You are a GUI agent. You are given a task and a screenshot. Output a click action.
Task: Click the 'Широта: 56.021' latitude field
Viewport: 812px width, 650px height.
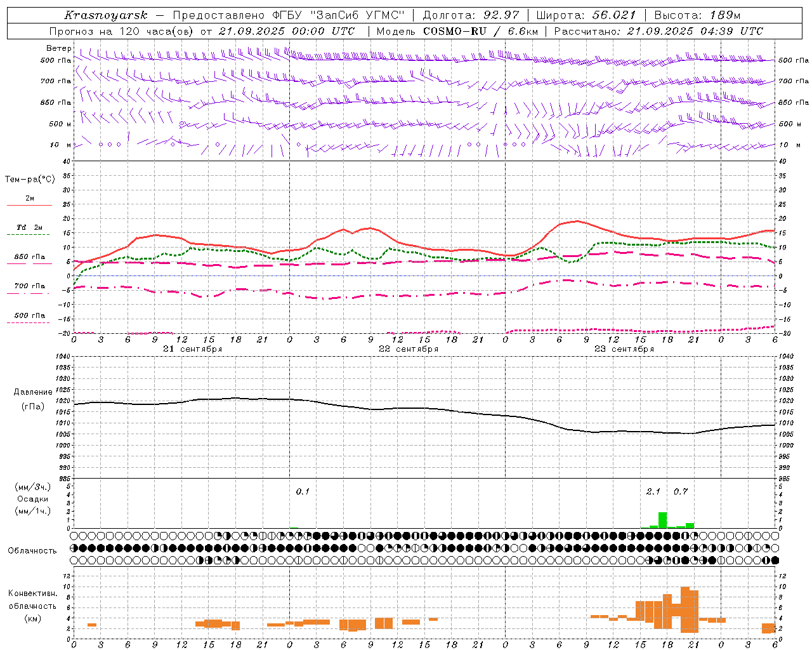586,15
